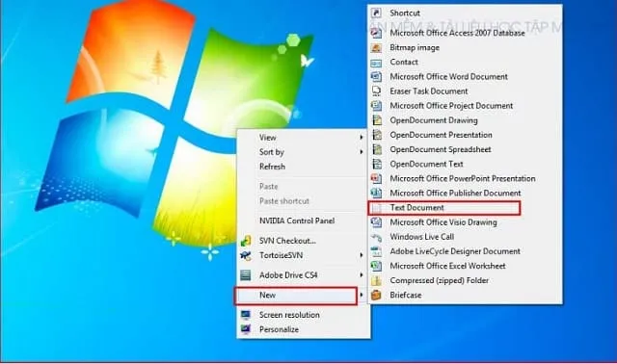Click the Shortcut icon in New submenu
Image resolution: width=617 pixels, height=364 pixels.
coord(376,13)
